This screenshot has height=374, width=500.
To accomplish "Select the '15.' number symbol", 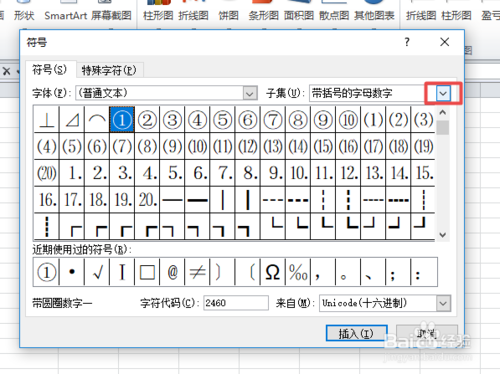I will [423, 173].
